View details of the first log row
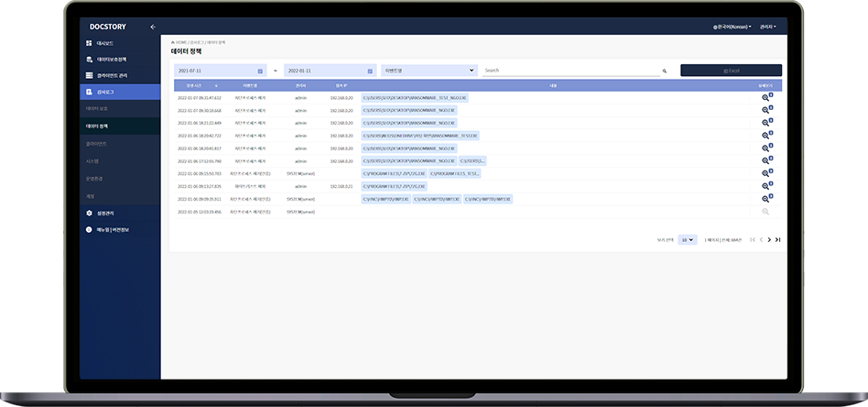 (x=766, y=97)
